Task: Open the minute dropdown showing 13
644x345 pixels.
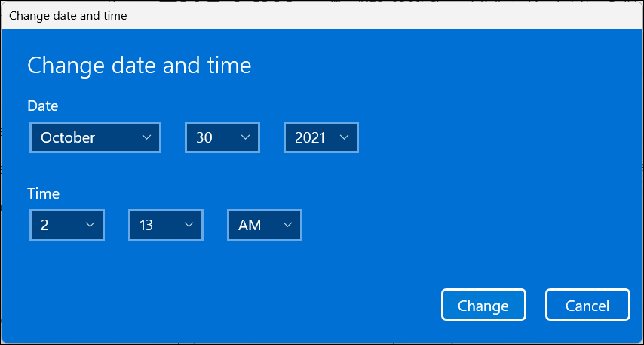Action: (165, 225)
